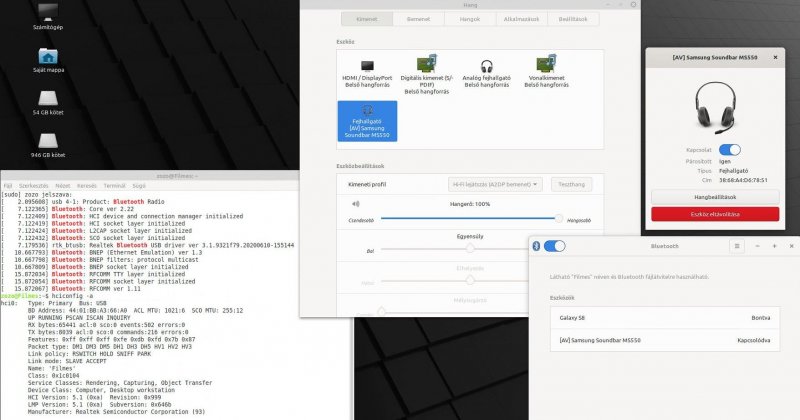
Task: Close the Samsung Soundbar MS550 dialog
Action: [x=776, y=58]
